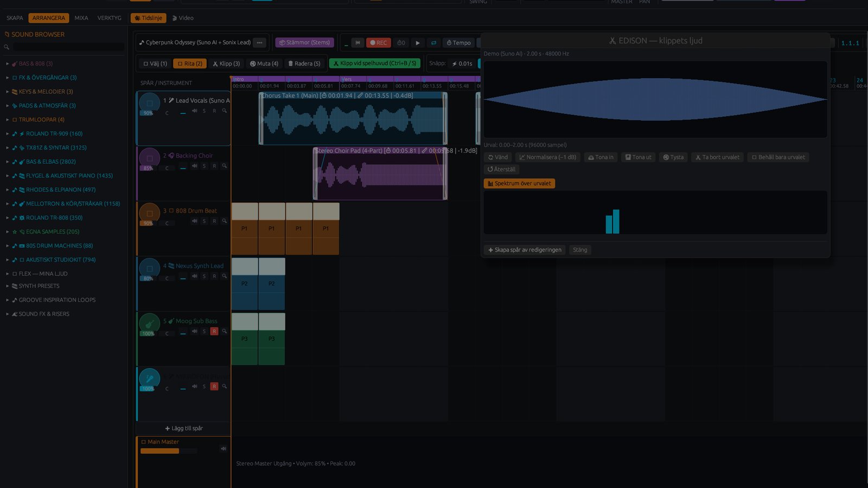Disarm record on Moog Sub Bass
Viewport: 868px width, 488px height.
(x=214, y=331)
